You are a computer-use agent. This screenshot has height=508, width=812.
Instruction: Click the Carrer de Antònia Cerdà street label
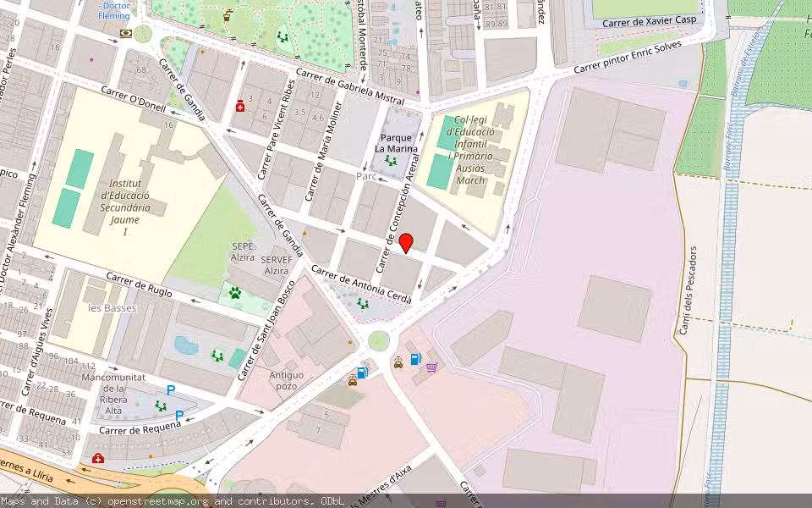coord(361,284)
